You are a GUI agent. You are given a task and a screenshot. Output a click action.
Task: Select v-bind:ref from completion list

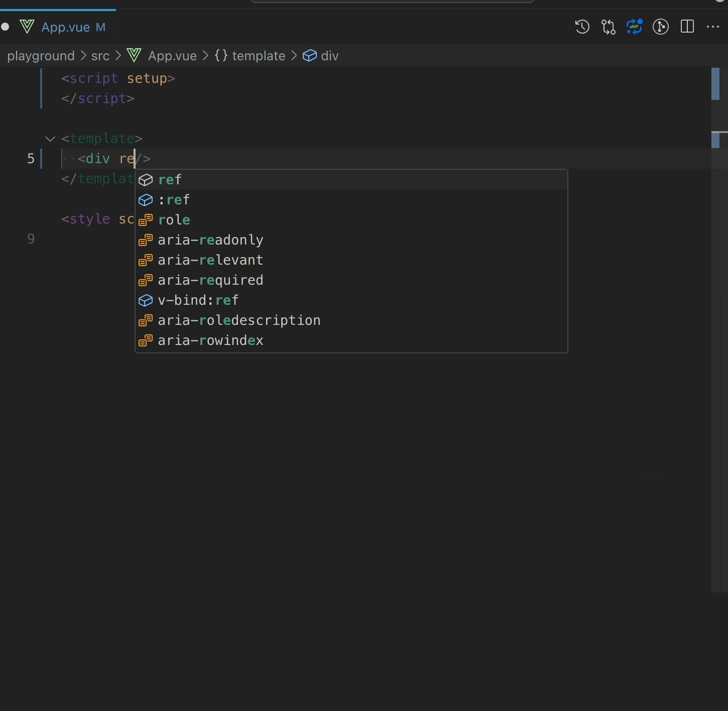pyautogui.click(x=198, y=300)
